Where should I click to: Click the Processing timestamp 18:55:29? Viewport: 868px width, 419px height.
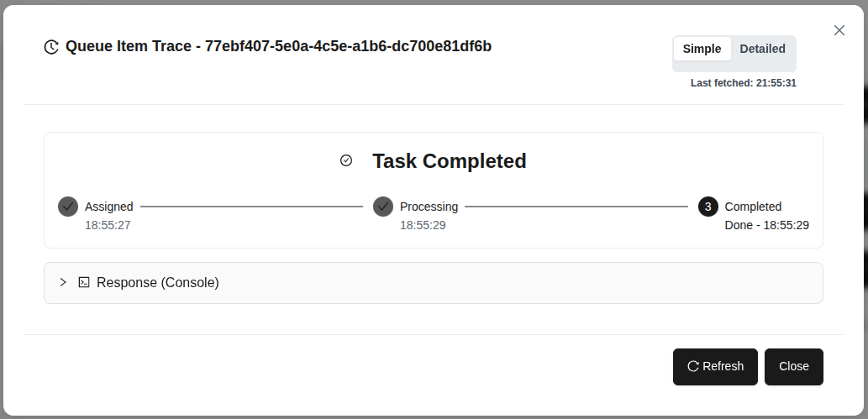tap(423, 225)
